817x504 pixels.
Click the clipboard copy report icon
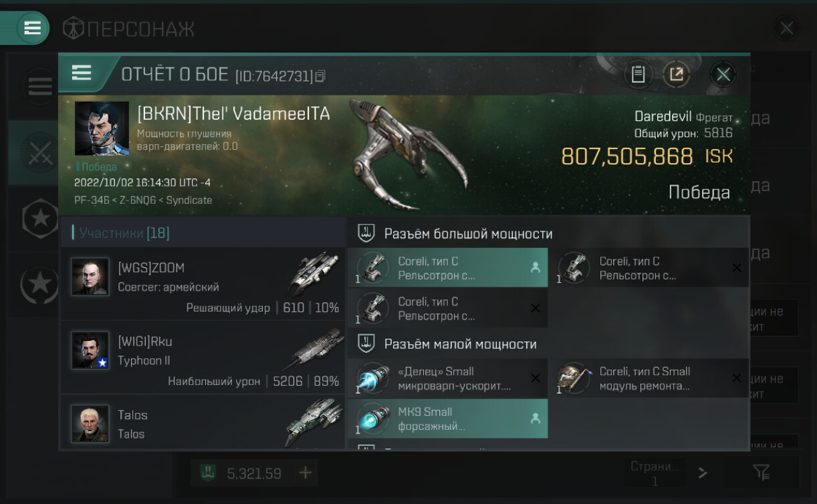(638, 74)
